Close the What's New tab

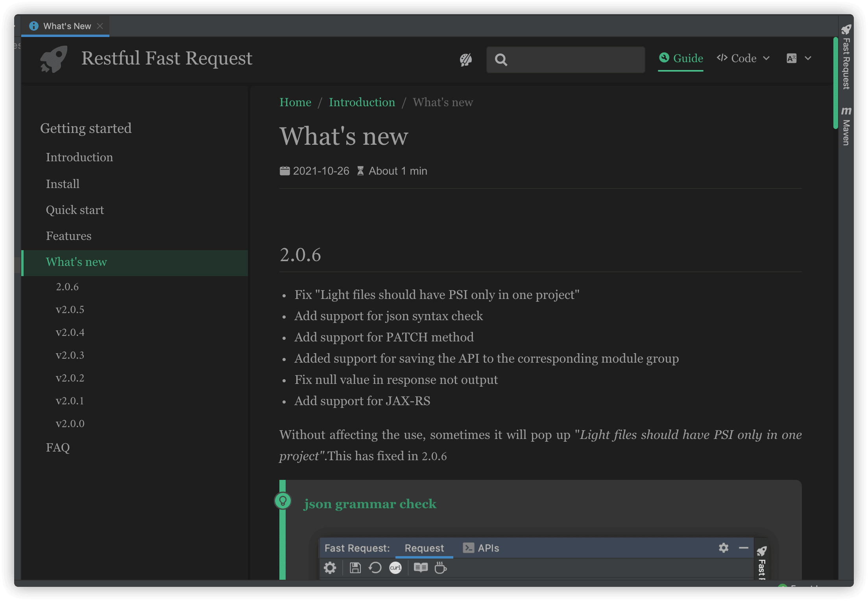[x=100, y=26]
